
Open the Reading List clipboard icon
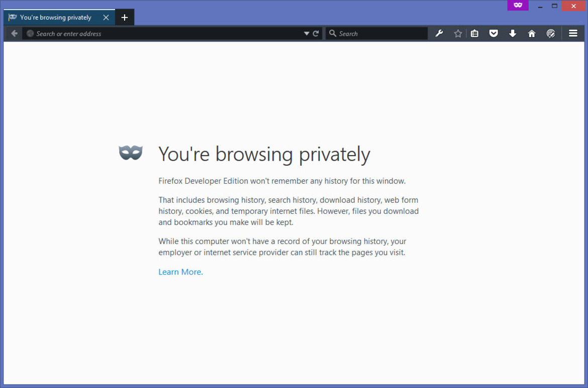tap(474, 33)
